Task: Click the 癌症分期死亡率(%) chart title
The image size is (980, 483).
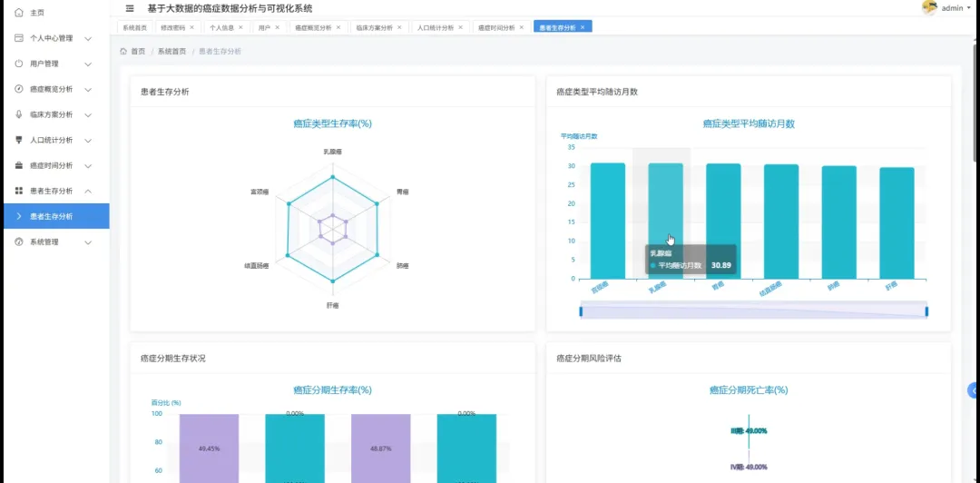Action: pos(748,389)
